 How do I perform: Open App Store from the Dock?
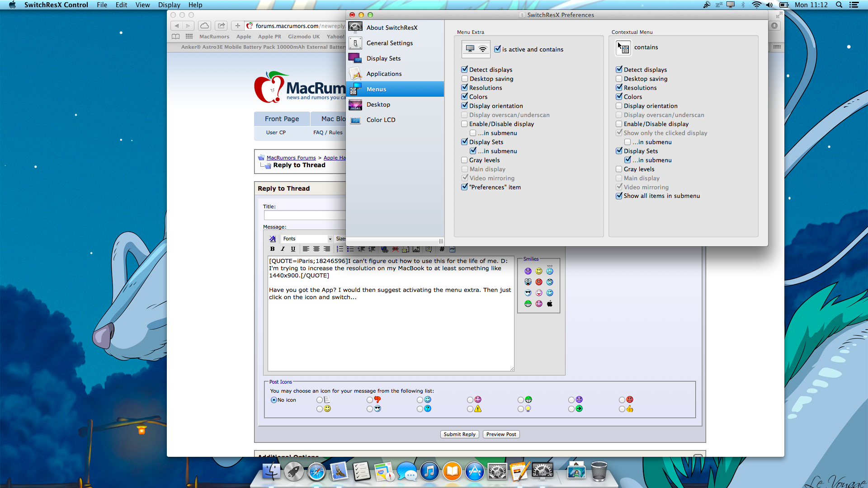pos(475,472)
